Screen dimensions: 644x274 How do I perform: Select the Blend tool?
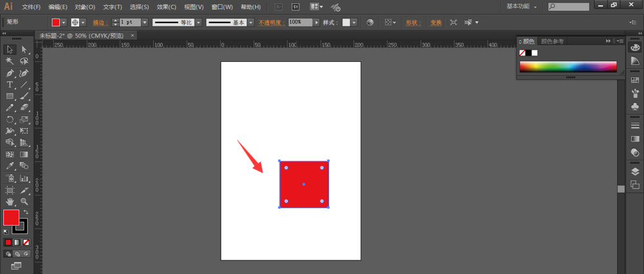click(24, 166)
